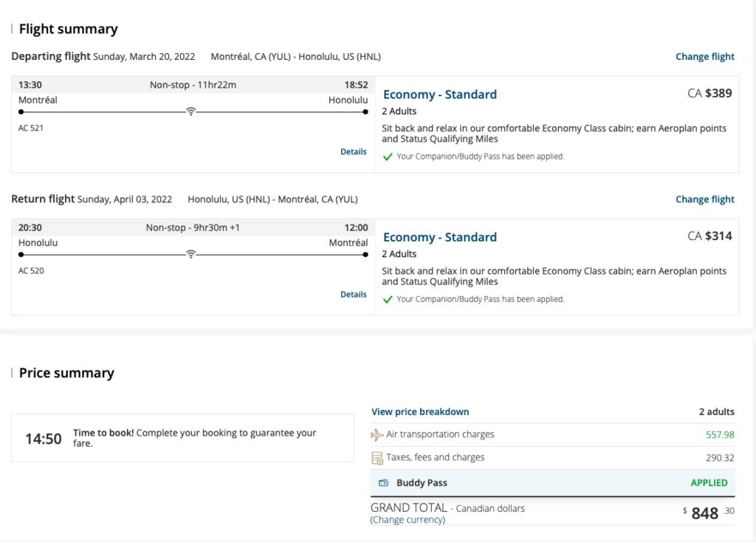Viewport: 756px width, 542px height.
Task: Click the CA $314 return fare price
Action: [709, 236]
